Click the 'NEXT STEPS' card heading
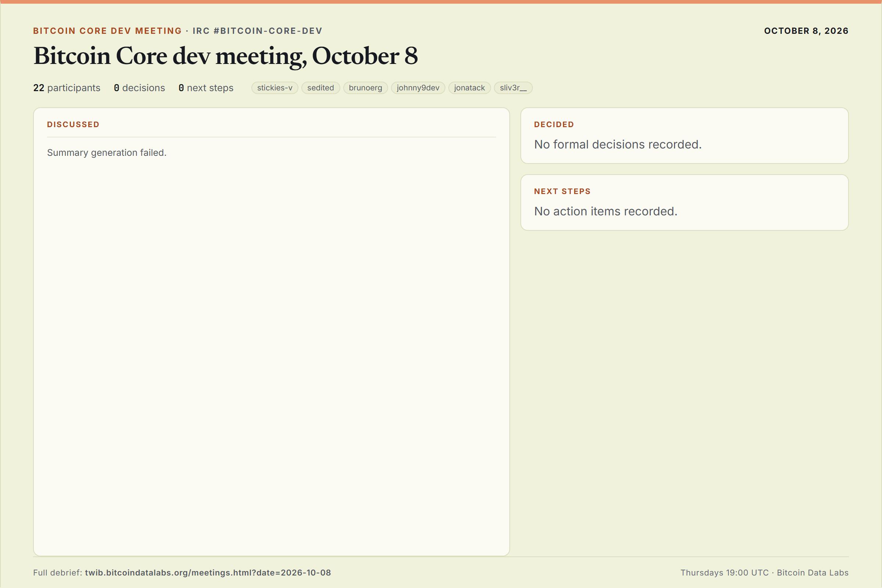Image resolution: width=882 pixels, height=588 pixels. coord(562,191)
